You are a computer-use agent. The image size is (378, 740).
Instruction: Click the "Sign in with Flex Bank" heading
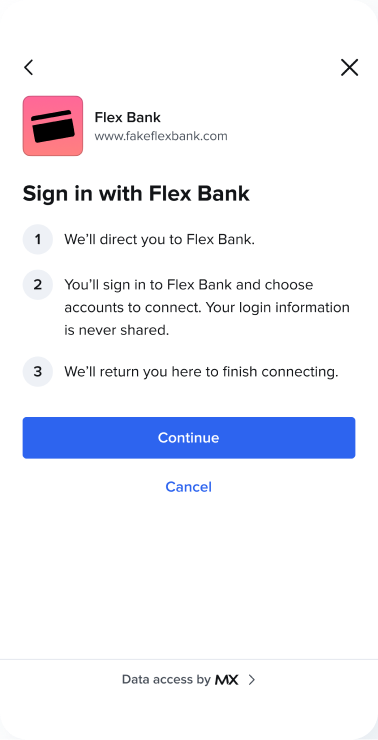click(x=136, y=193)
